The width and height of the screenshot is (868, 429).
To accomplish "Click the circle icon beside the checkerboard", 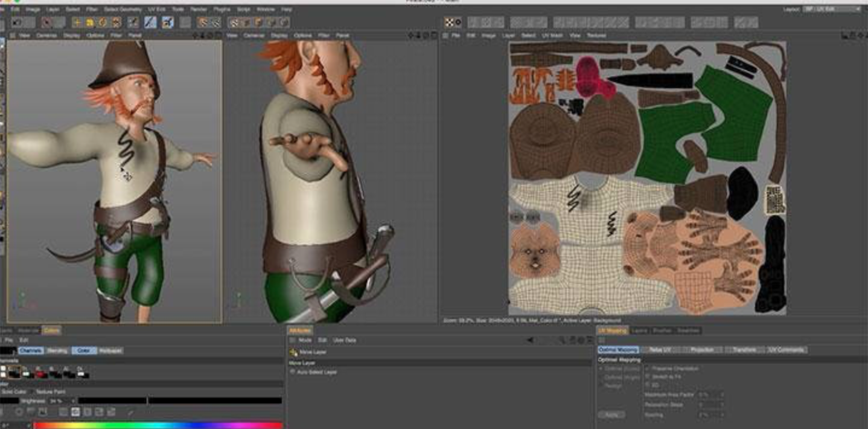I will click(x=458, y=22).
